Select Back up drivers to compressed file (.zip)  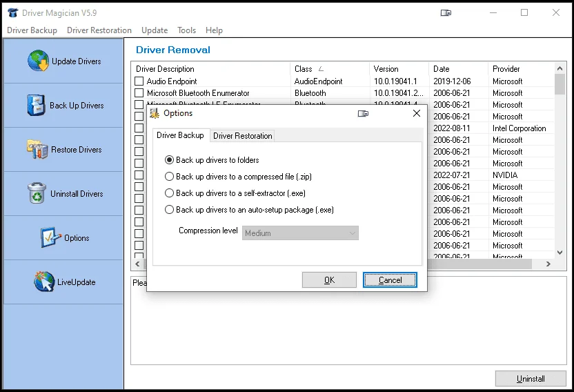(170, 177)
